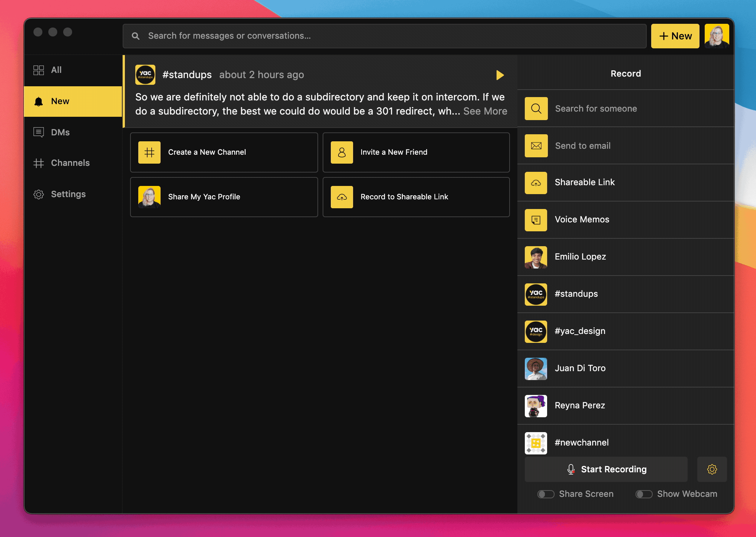Click the person icon on Invite a New Friend
756x537 pixels.
pos(342,152)
